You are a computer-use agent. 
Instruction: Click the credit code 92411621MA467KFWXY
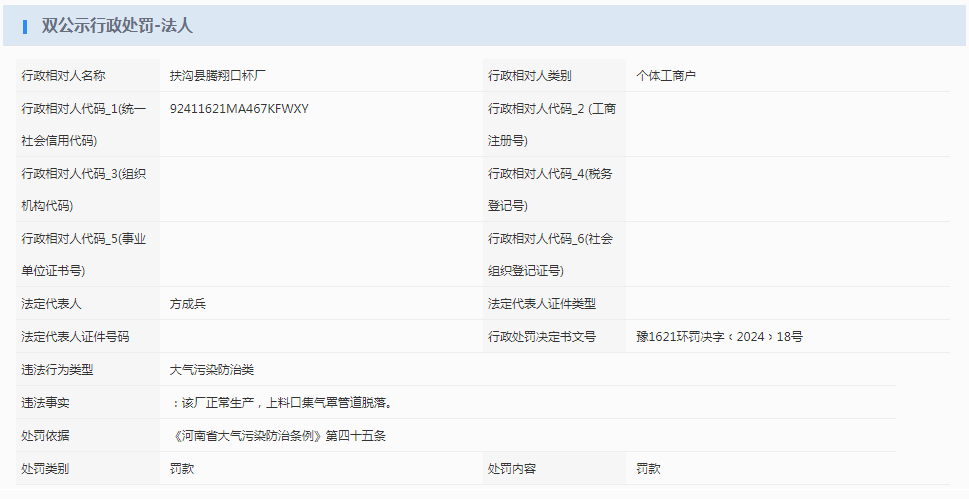pyautogui.click(x=239, y=109)
